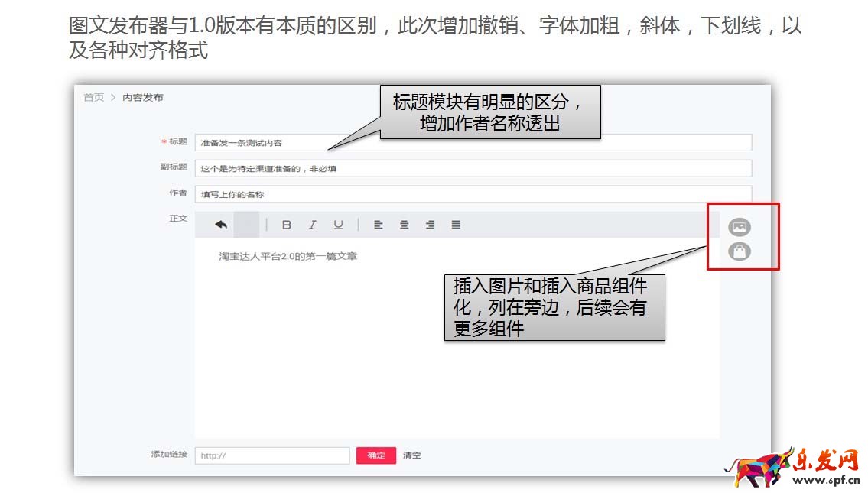This screenshot has width=868, height=496.
Task: Click the redo button next to undo
Action: pos(245,224)
